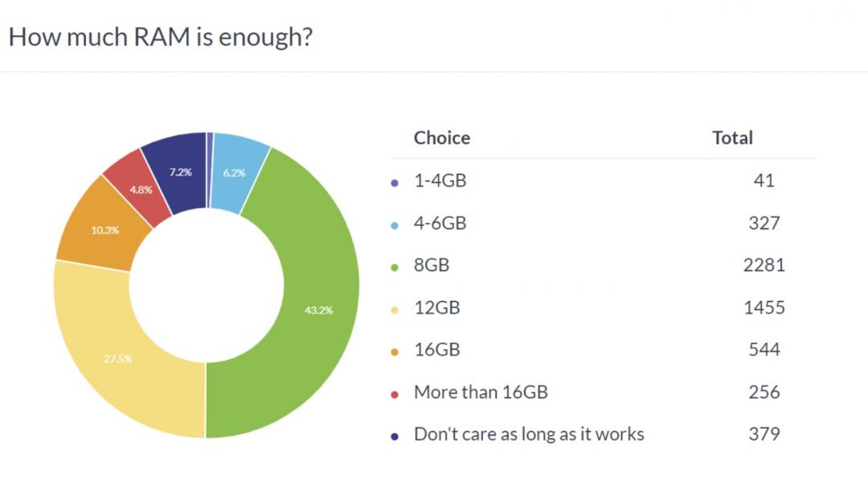The height and width of the screenshot is (477, 868).
Task: Select the orange 10.3% donut segment
Action: (x=103, y=228)
